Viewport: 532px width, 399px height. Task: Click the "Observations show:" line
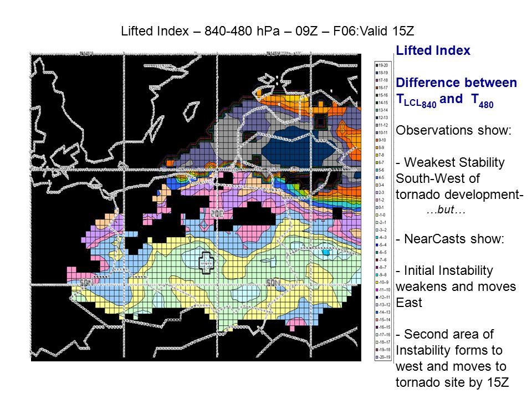[453, 130]
